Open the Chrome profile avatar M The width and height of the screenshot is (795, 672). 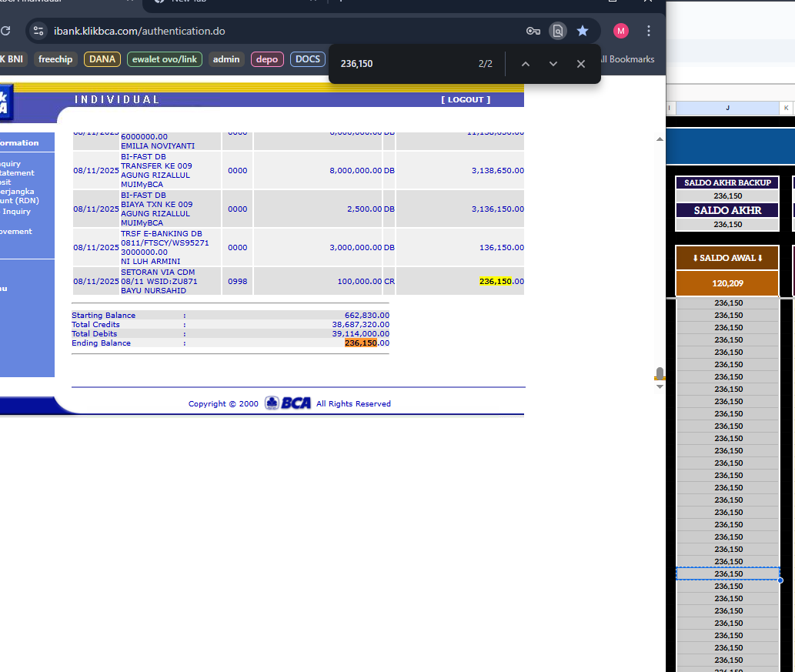click(x=621, y=31)
